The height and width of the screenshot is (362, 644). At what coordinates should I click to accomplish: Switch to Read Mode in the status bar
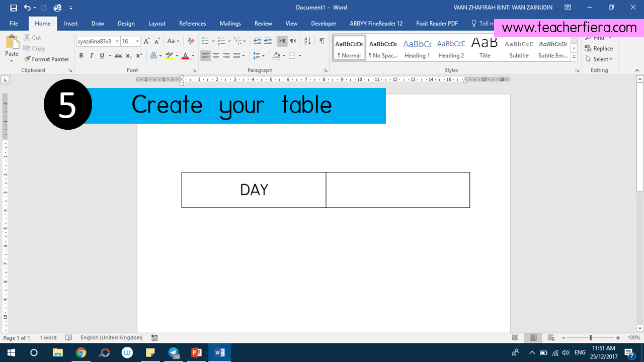pos(514,337)
